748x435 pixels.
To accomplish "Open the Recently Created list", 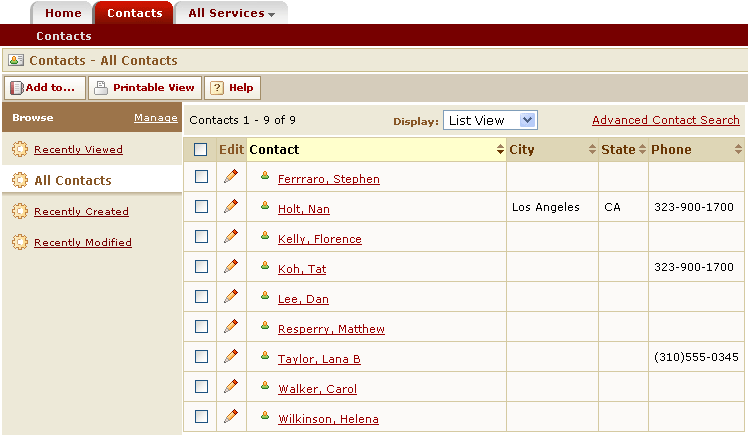I will pos(81,211).
